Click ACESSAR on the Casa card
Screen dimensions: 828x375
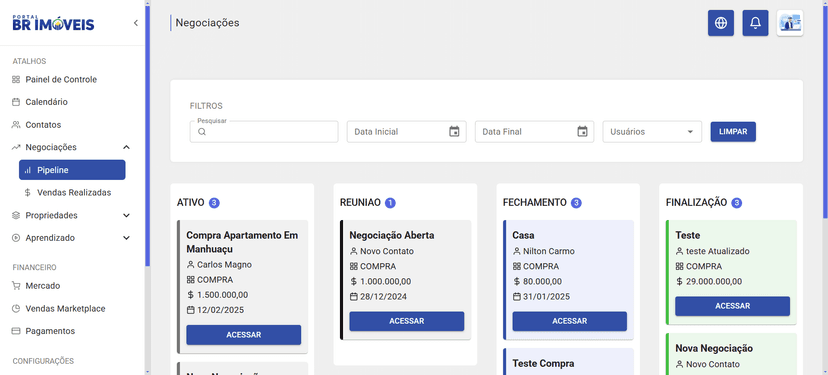[x=569, y=321]
